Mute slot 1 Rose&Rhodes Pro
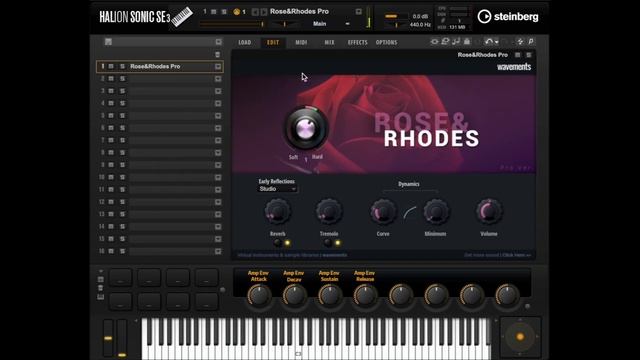Image resolution: width=640 pixels, height=360 pixels. point(111,67)
